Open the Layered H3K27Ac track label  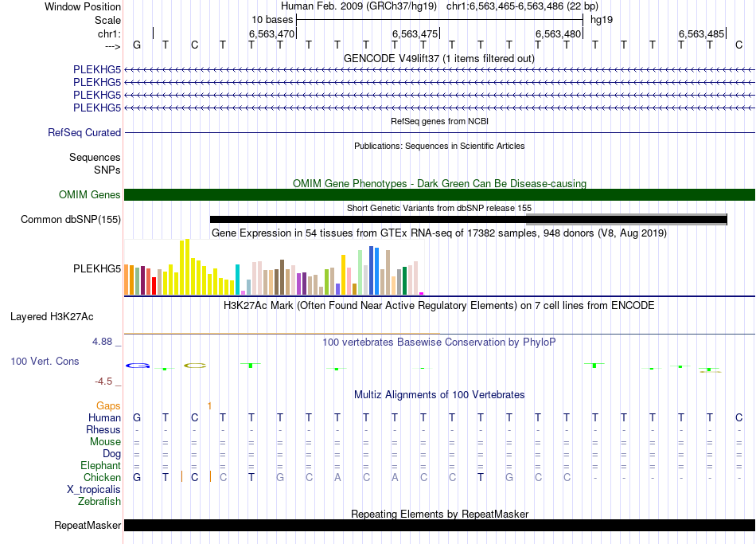(x=52, y=317)
